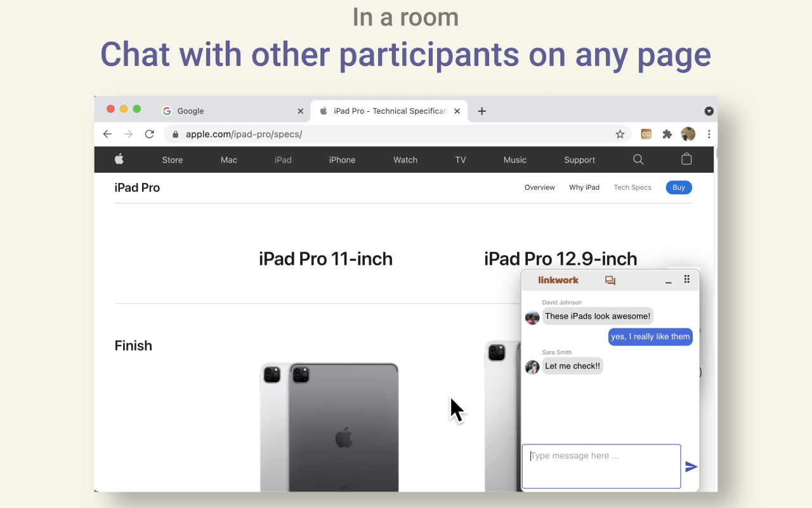
Task: Open Watch in Apple navigation
Action: (x=405, y=160)
